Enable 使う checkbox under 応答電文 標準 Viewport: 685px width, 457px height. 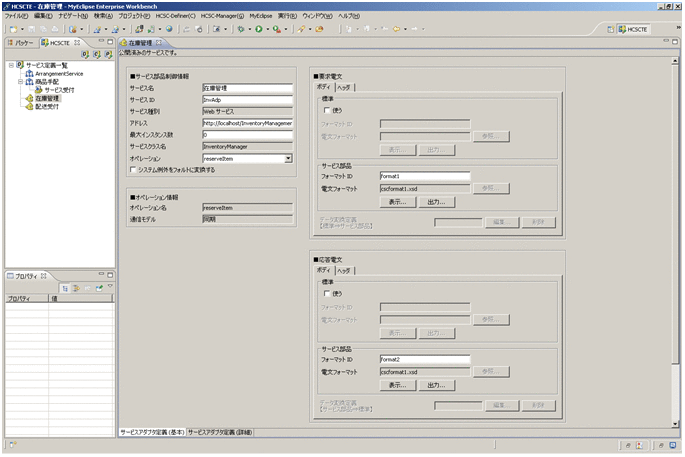[327, 293]
